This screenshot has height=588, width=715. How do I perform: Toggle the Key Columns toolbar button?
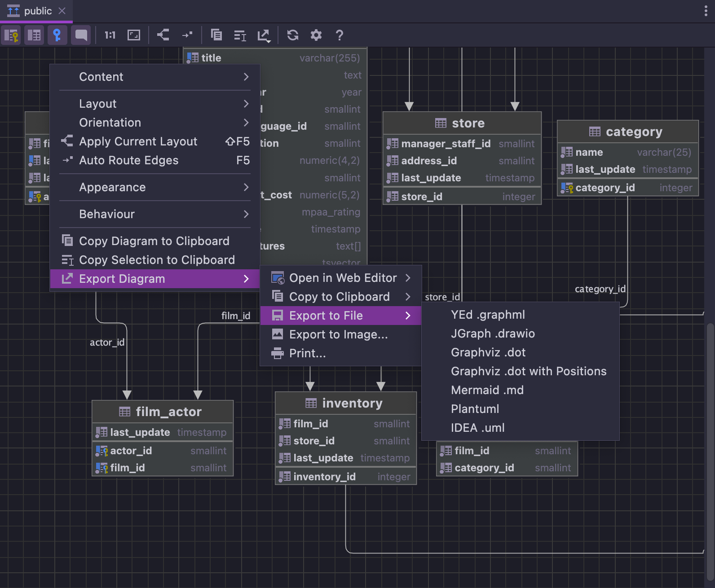(x=11, y=35)
